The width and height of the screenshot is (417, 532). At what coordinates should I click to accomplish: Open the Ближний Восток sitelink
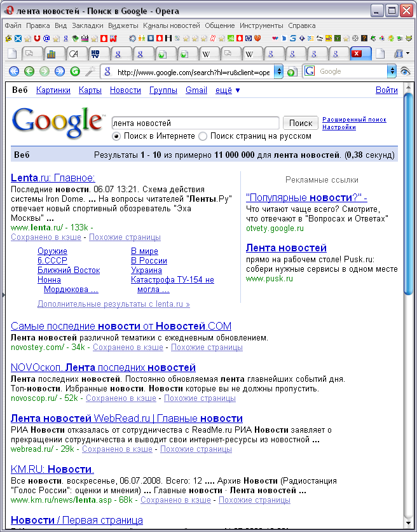(69, 270)
